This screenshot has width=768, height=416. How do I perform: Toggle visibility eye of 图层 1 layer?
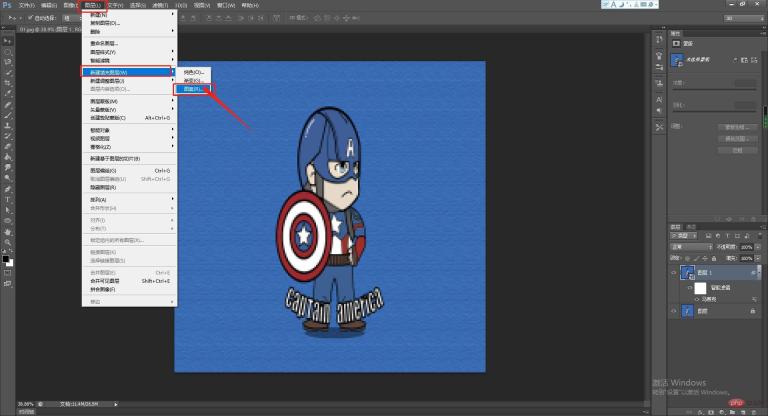[672, 272]
